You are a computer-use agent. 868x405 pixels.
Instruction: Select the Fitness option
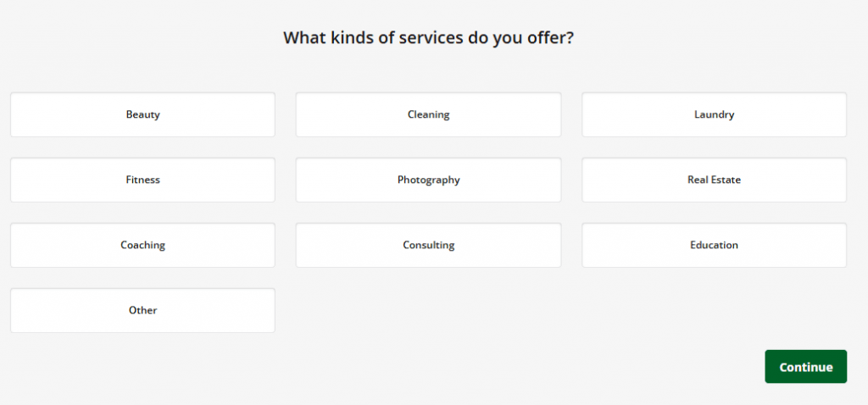tap(142, 180)
